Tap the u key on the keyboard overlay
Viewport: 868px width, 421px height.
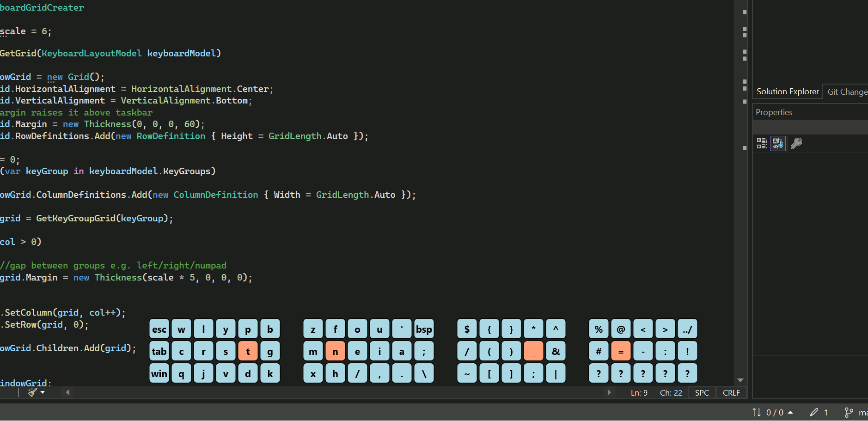point(379,329)
